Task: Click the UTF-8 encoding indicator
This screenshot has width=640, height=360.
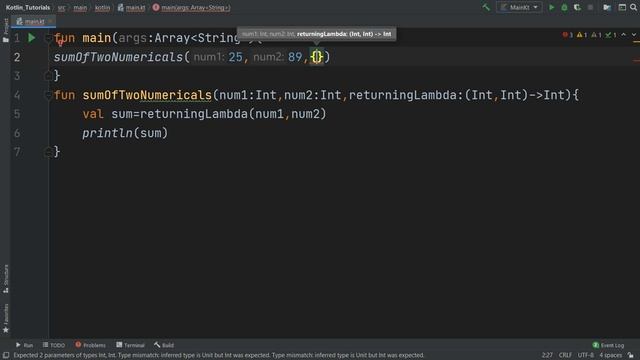Action: 585,355
